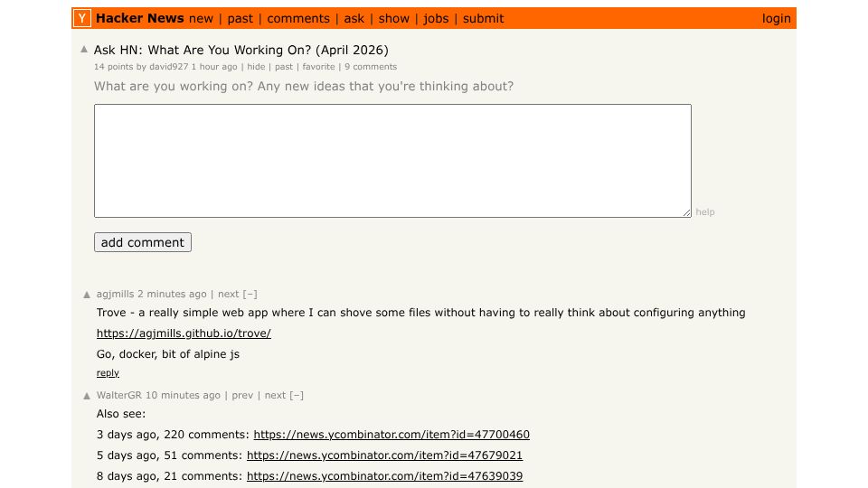The width and height of the screenshot is (868, 488).
Task: View agjmills' user profile
Action: [115, 295]
